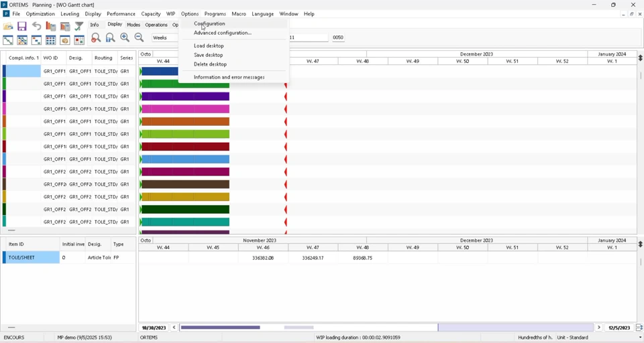Screen dimensions: 644x343
Task: Open the Macro menu
Action: click(239, 14)
